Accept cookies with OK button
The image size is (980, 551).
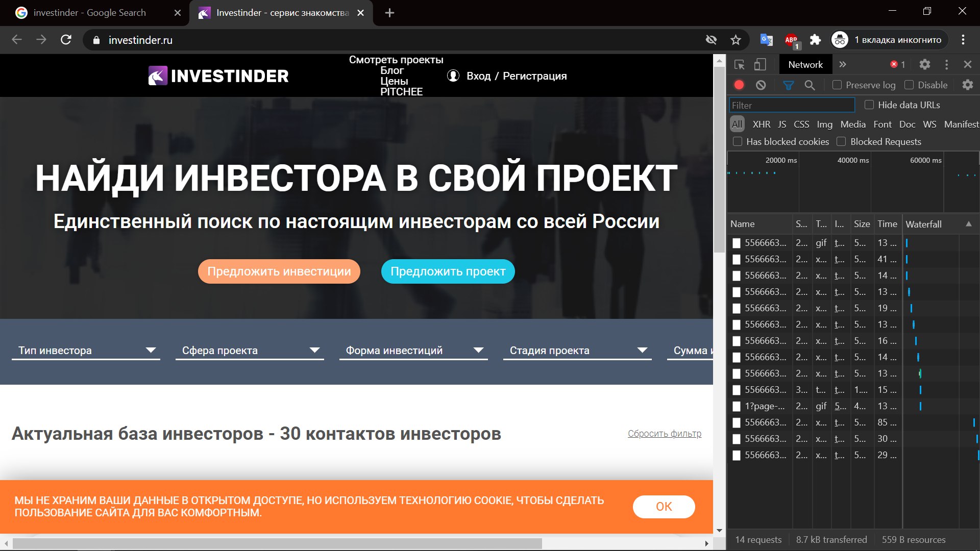coord(664,507)
